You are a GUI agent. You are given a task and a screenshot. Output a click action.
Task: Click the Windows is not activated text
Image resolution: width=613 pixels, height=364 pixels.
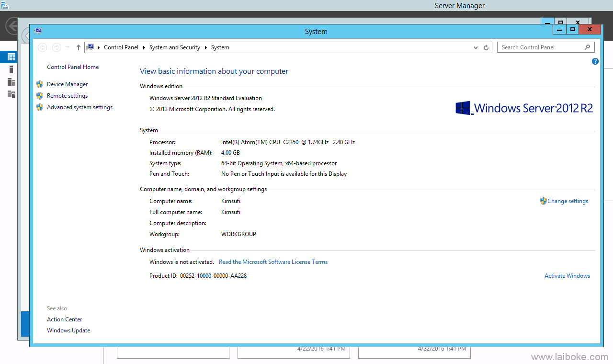[x=182, y=262]
